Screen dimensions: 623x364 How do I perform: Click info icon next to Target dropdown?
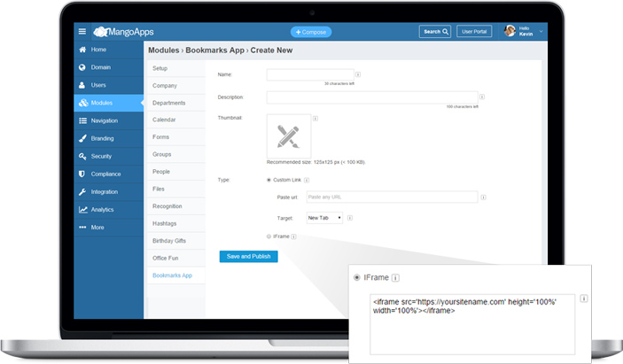click(x=350, y=218)
